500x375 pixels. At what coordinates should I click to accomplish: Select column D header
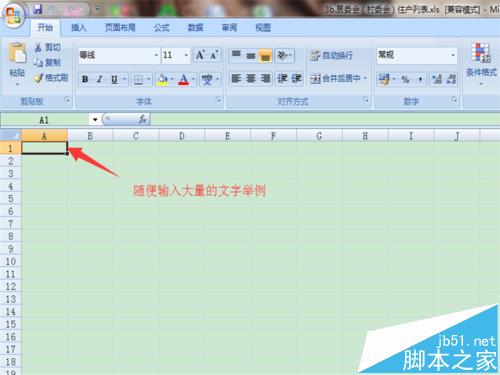click(182, 136)
